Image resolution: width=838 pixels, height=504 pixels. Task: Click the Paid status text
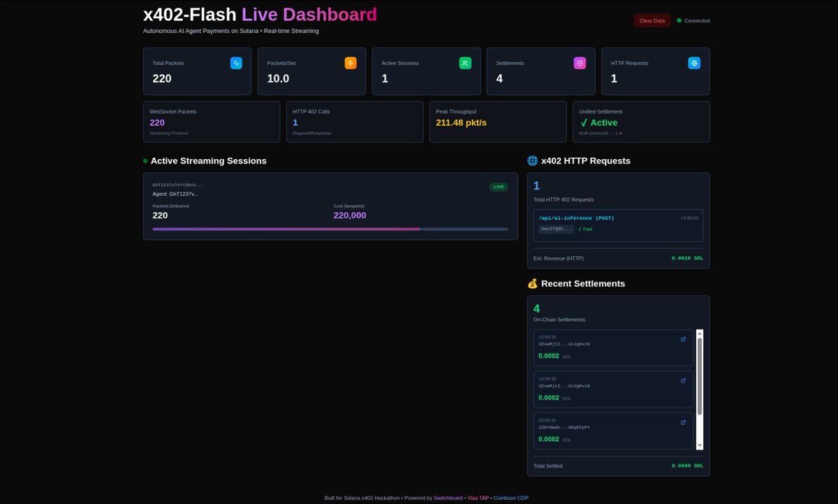tap(587, 229)
